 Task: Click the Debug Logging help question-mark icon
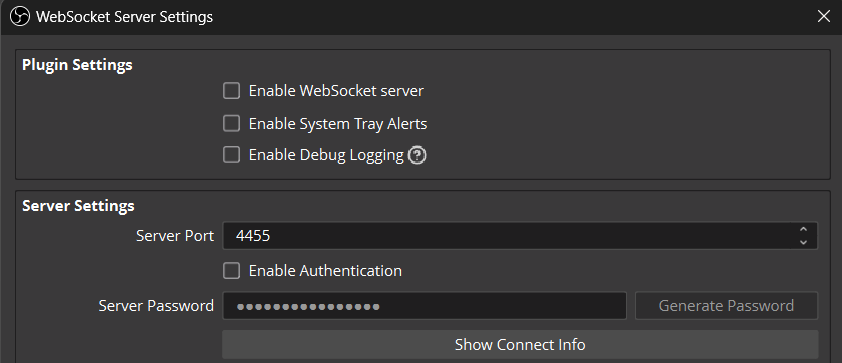[417, 156]
